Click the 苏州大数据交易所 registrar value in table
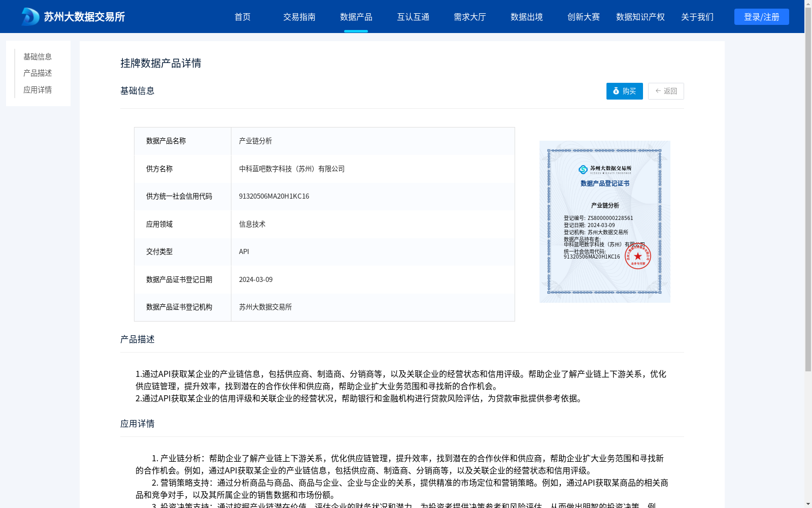The width and height of the screenshot is (812, 508). click(265, 307)
